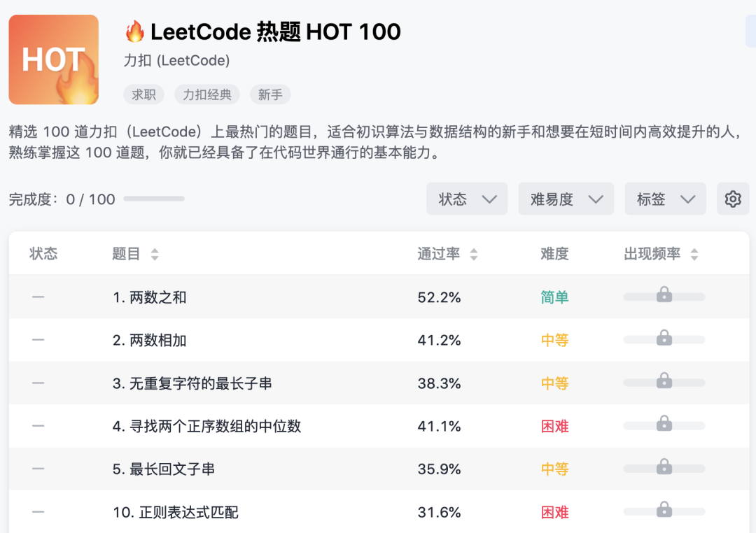Open problem 10. 正则表达式匹配
The width and height of the screenshot is (756, 533).
point(176,513)
